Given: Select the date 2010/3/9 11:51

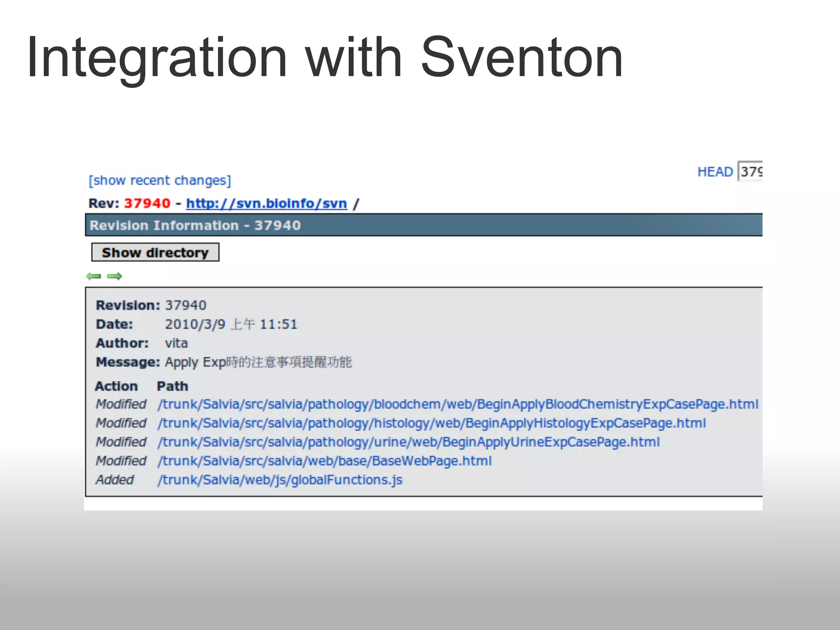Looking at the screenshot, I should coord(231,324).
